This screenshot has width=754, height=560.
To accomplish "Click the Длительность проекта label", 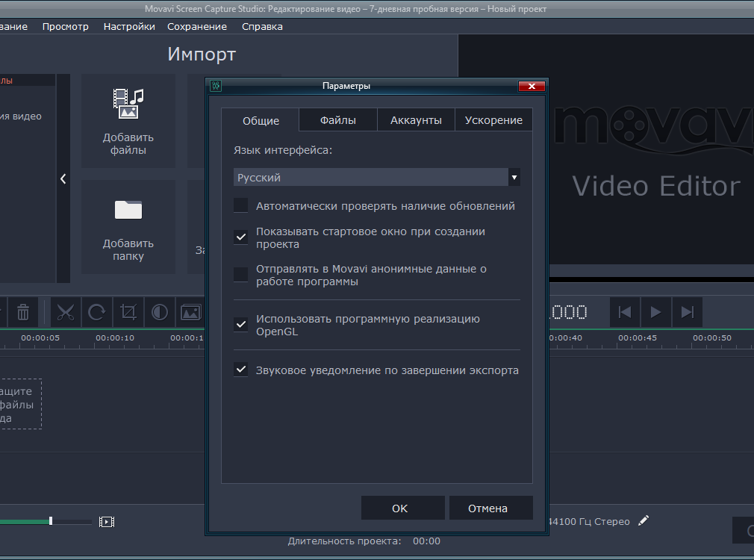I will pyautogui.click(x=344, y=541).
